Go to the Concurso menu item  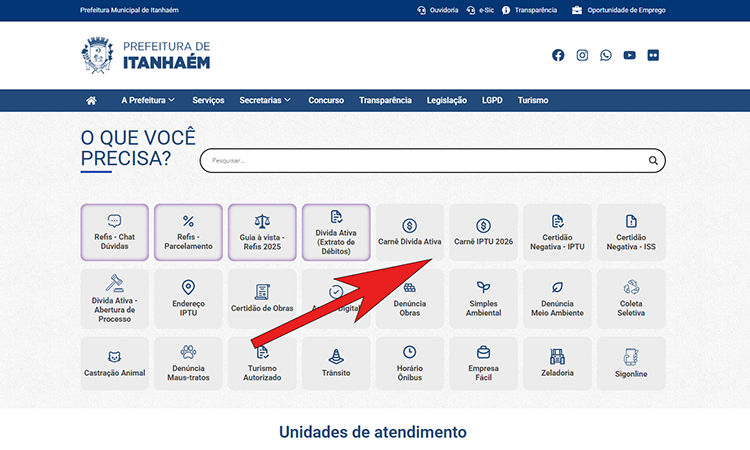coord(326,100)
